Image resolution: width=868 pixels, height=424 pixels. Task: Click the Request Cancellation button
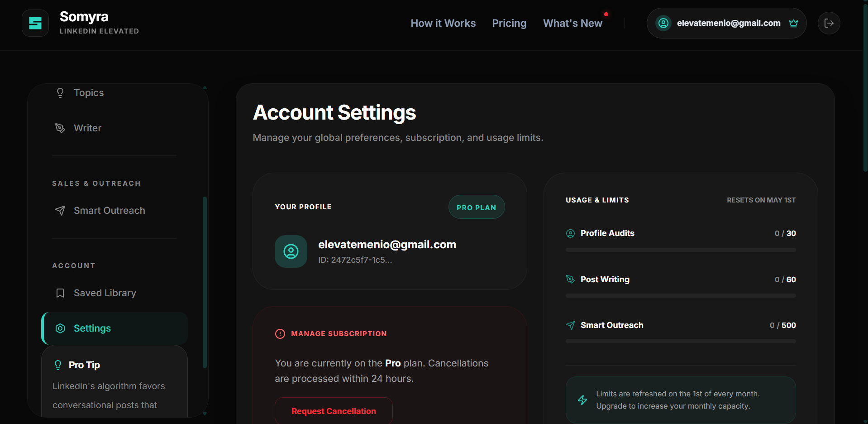click(x=334, y=411)
